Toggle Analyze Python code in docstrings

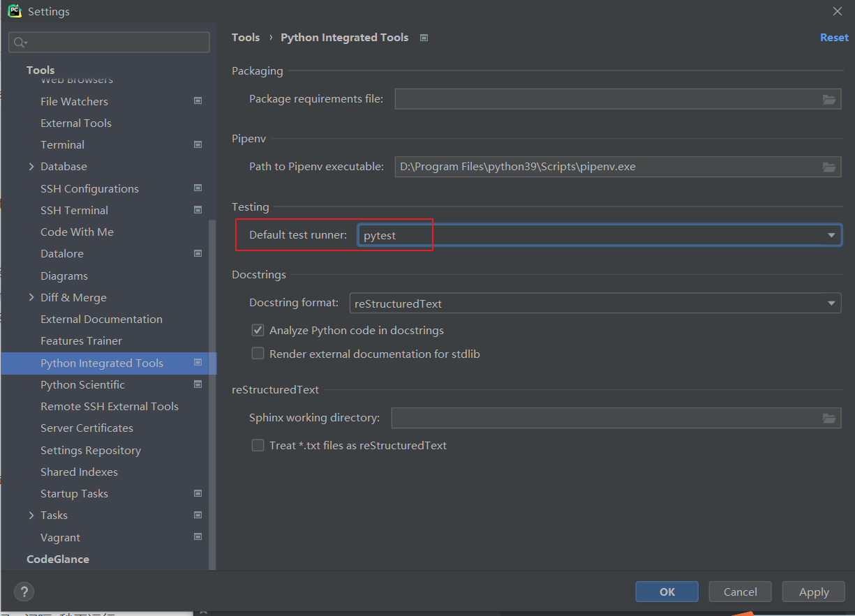258,330
